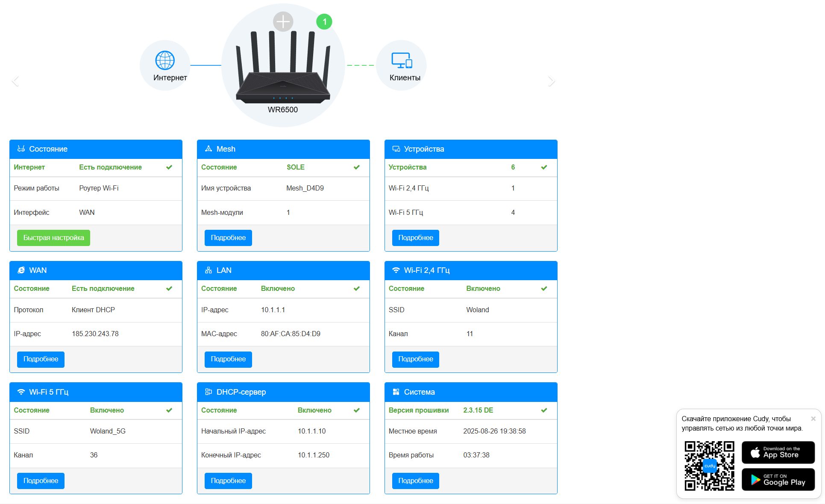825x504 pixels.
Task: Click the Download on the App Store badge
Action: coord(778,452)
